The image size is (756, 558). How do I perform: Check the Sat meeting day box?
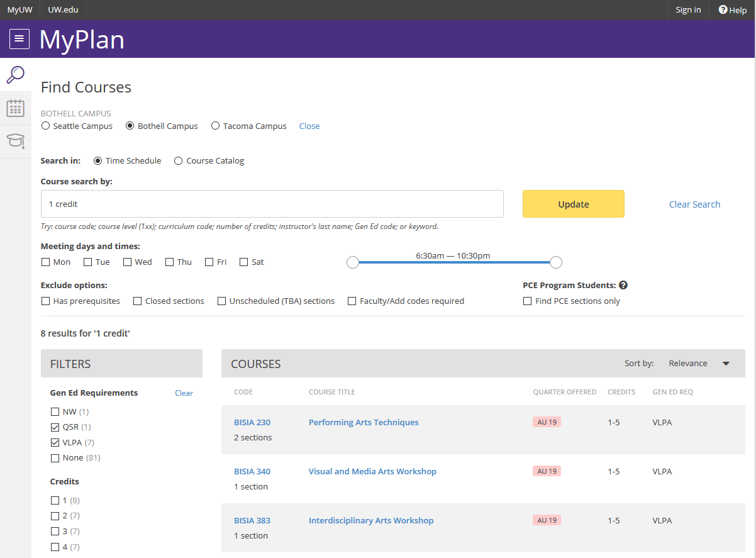[243, 262]
